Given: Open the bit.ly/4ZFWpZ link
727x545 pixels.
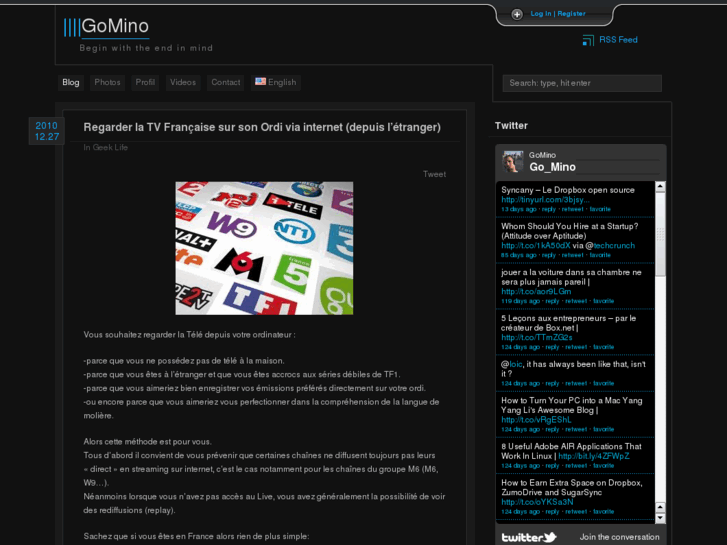Looking at the screenshot, I should click(x=594, y=456).
